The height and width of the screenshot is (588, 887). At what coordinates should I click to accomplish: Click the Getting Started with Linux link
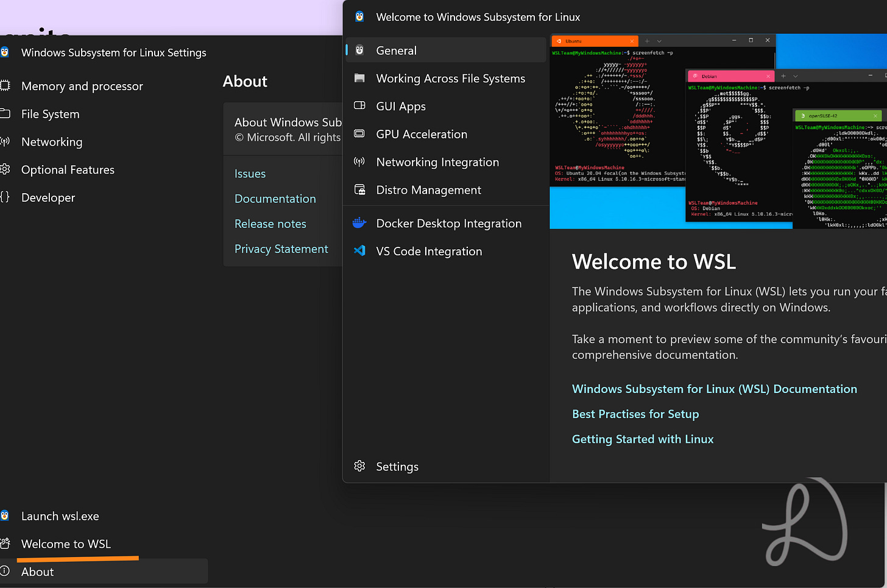pos(643,439)
